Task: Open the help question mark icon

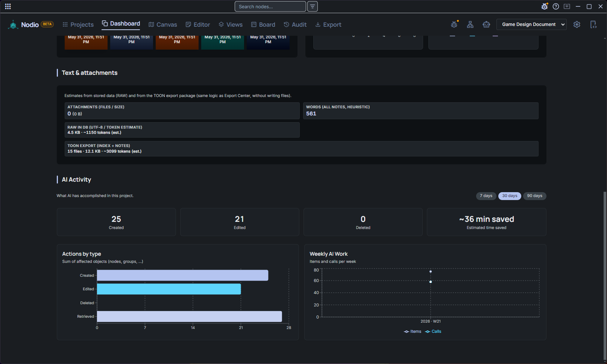Action: click(x=556, y=6)
